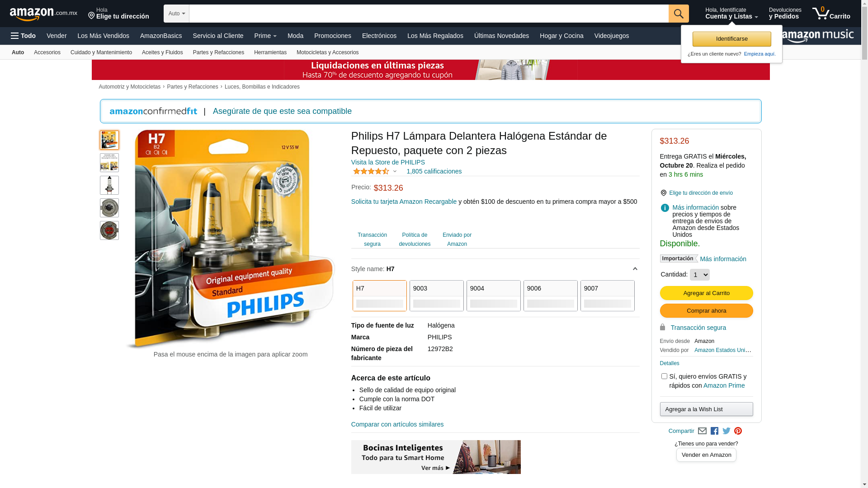Screen dimensions: 868x488
Task: Share product on Pinterest icon
Action: (738, 431)
